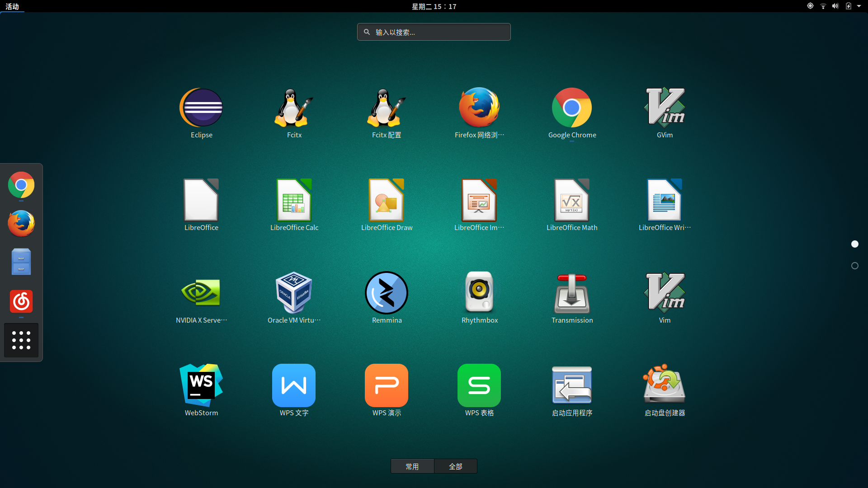Image resolution: width=868 pixels, height=488 pixels.
Task: Open the GVim editor
Action: click(665, 113)
